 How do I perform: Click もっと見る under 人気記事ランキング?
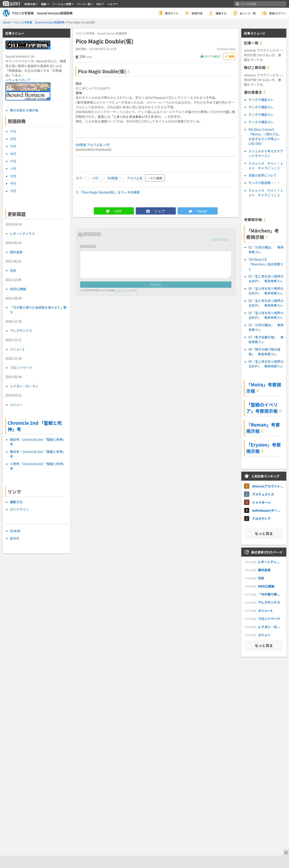point(264,533)
